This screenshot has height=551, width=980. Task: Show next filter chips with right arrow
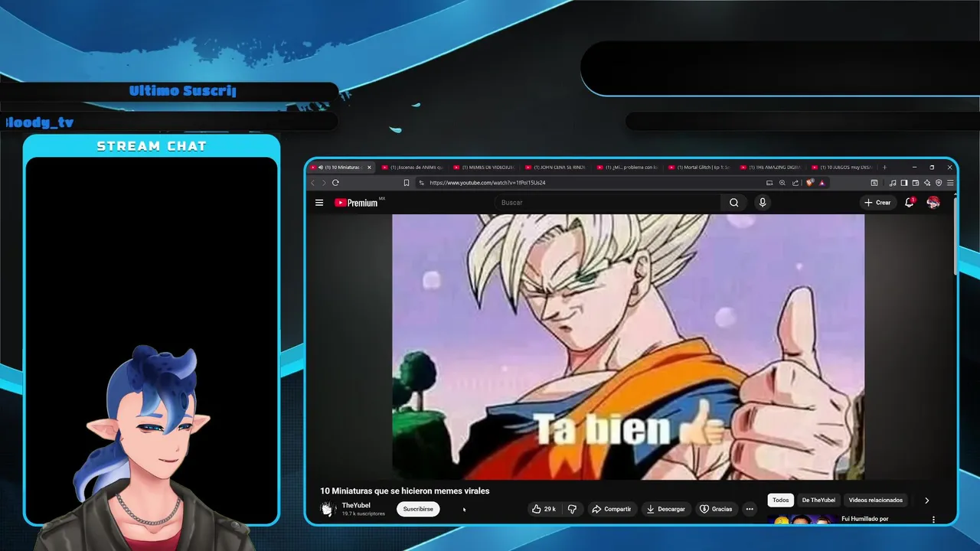click(926, 500)
